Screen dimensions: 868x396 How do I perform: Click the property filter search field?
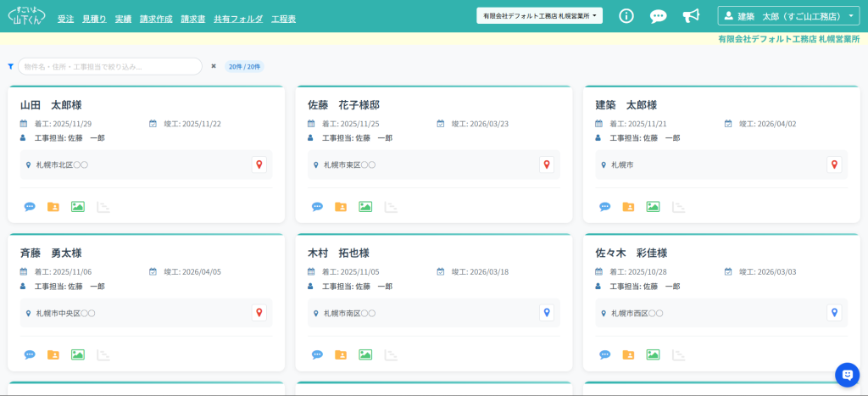coord(110,66)
